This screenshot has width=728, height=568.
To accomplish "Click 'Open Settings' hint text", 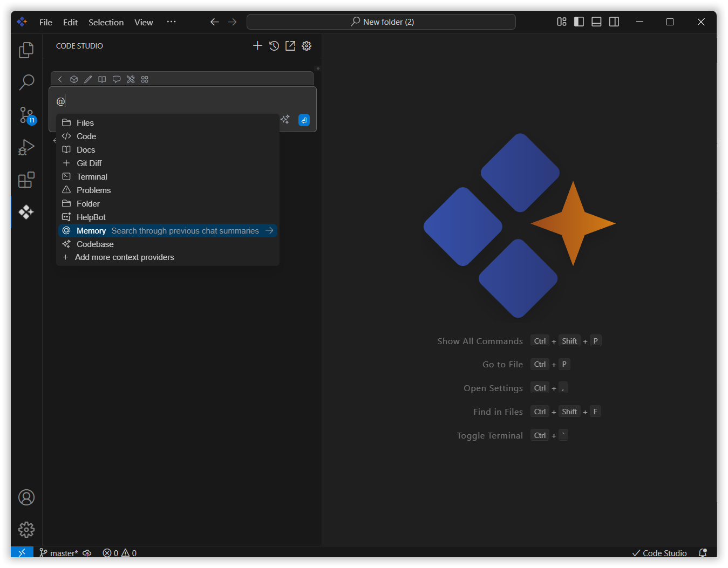I will point(493,388).
